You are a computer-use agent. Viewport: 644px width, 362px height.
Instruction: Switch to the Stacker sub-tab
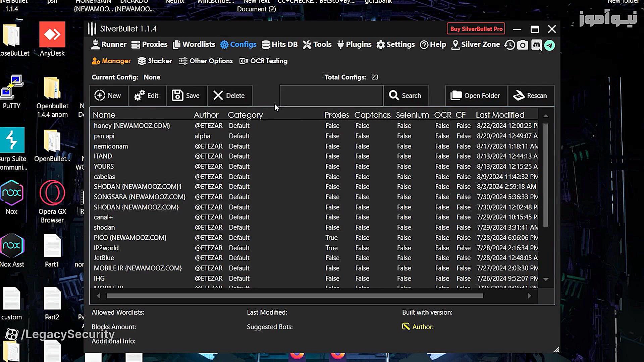pyautogui.click(x=155, y=61)
